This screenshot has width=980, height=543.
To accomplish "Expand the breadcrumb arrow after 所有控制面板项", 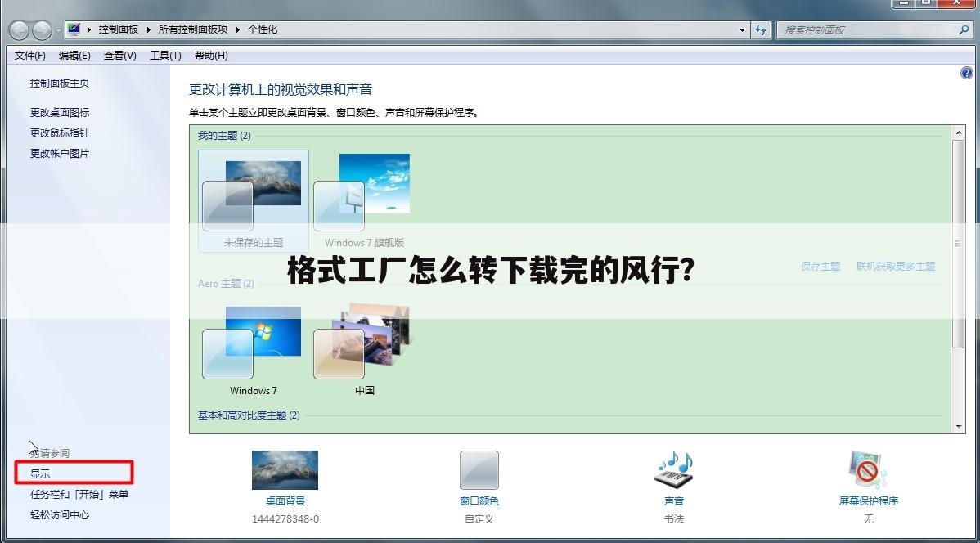I will coord(238,29).
